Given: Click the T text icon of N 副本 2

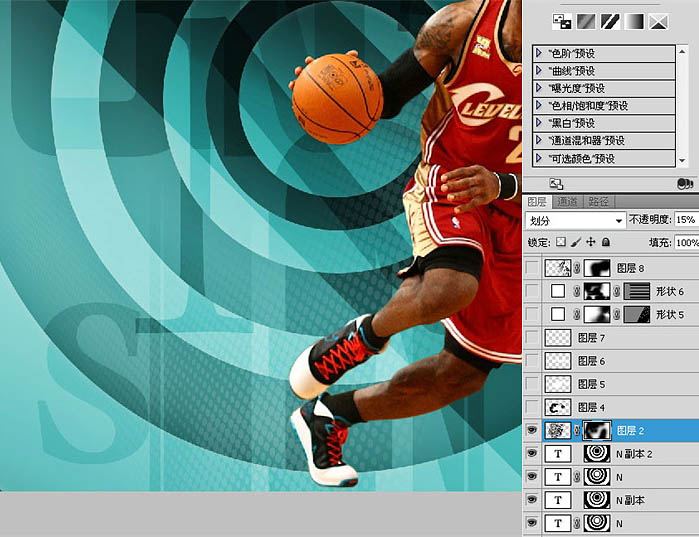Looking at the screenshot, I should click(558, 454).
